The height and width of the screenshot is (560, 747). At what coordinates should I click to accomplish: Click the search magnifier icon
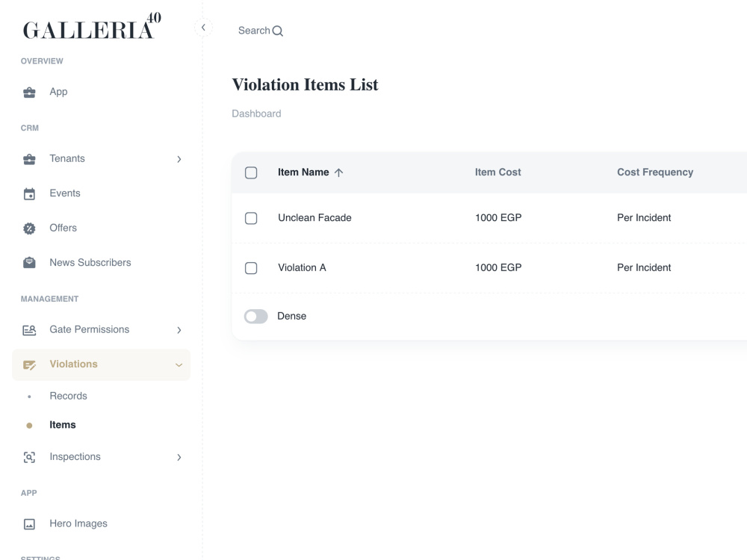click(x=278, y=31)
